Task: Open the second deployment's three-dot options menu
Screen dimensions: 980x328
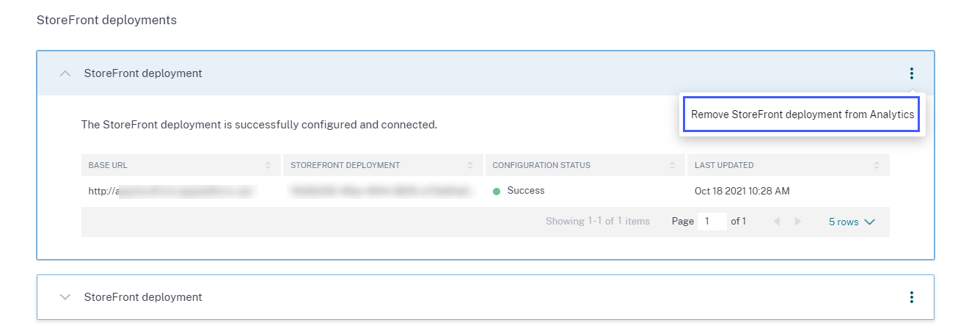Action: [x=911, y=297]
